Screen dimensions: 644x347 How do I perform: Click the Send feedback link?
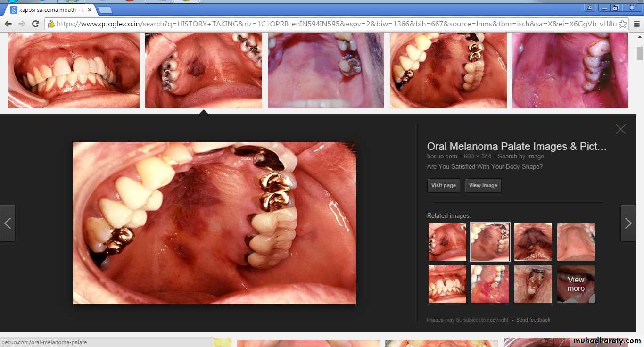coord(533,320)
